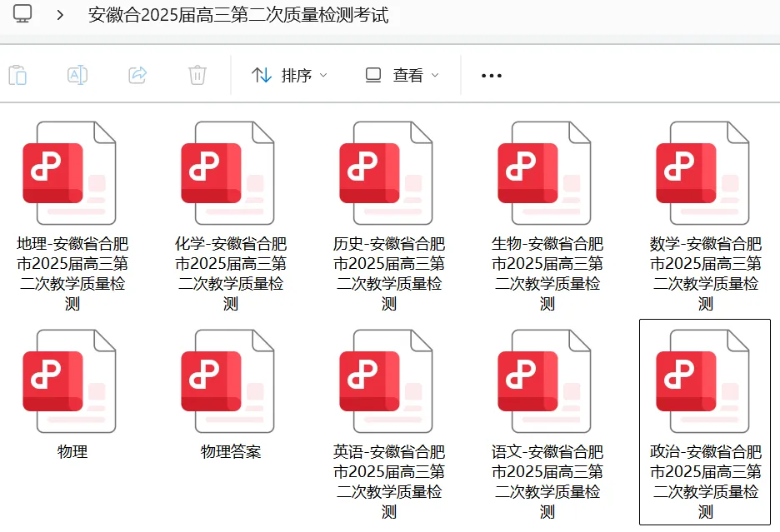Open the 查看 view dropdown

click(x=402, y=75)
